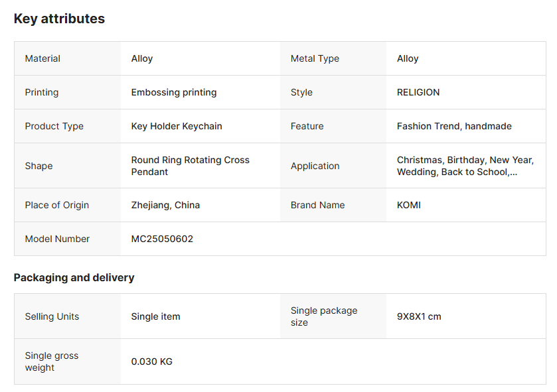
Task: Select the Place of Origin label
Action: point(57,205)
